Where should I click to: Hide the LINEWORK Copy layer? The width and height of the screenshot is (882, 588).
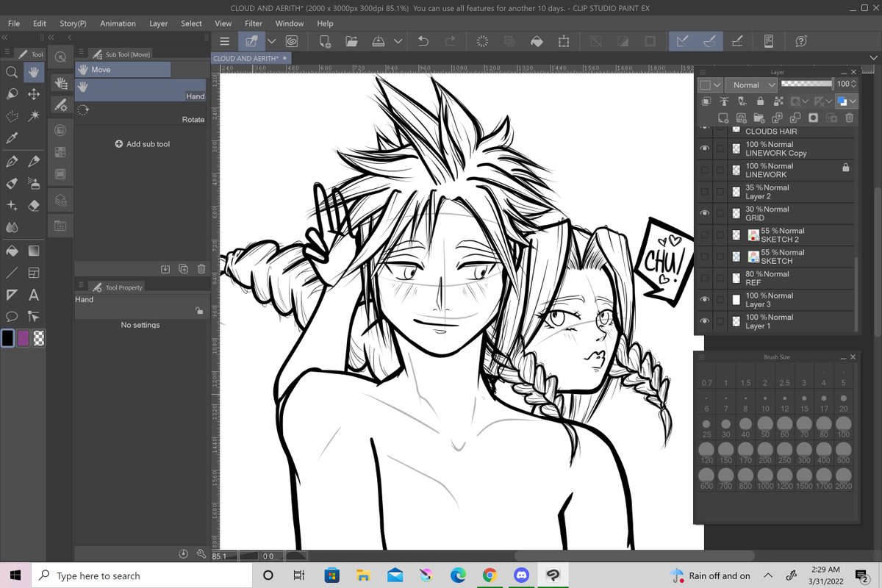click(x=705, y=148)
